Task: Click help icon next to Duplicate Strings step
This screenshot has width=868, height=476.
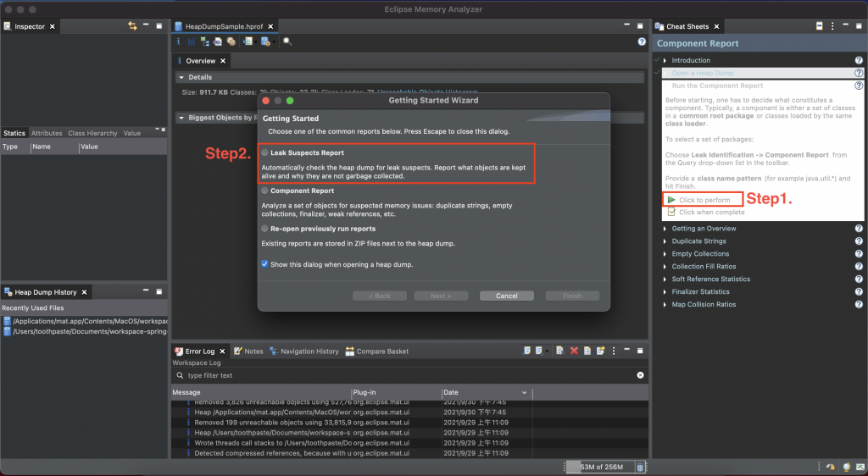Action: [x=859, y=241]
